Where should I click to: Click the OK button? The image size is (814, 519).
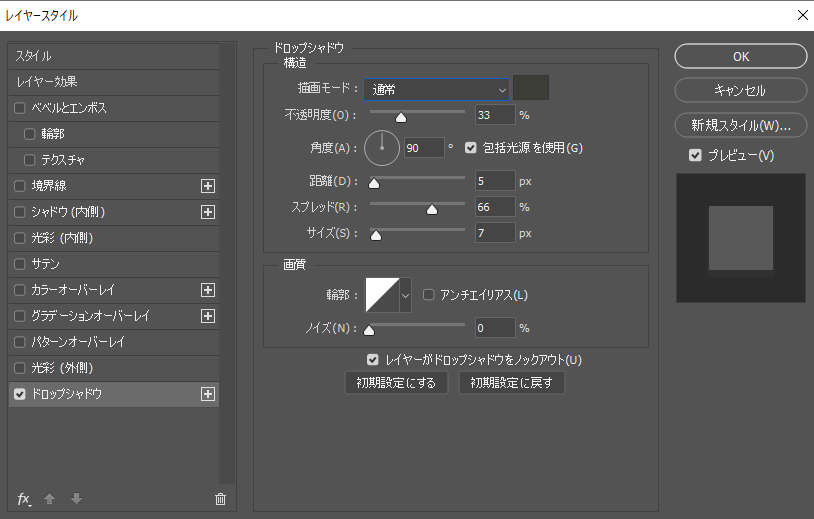point(741,56)
